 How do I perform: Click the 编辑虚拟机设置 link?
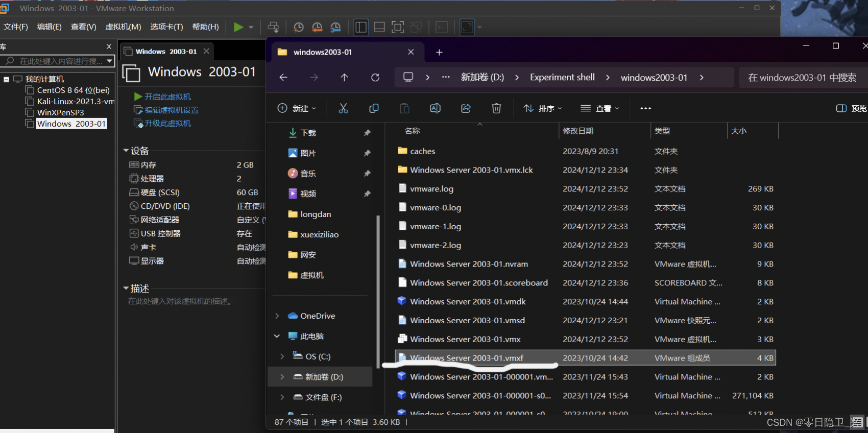pos(171,110)
